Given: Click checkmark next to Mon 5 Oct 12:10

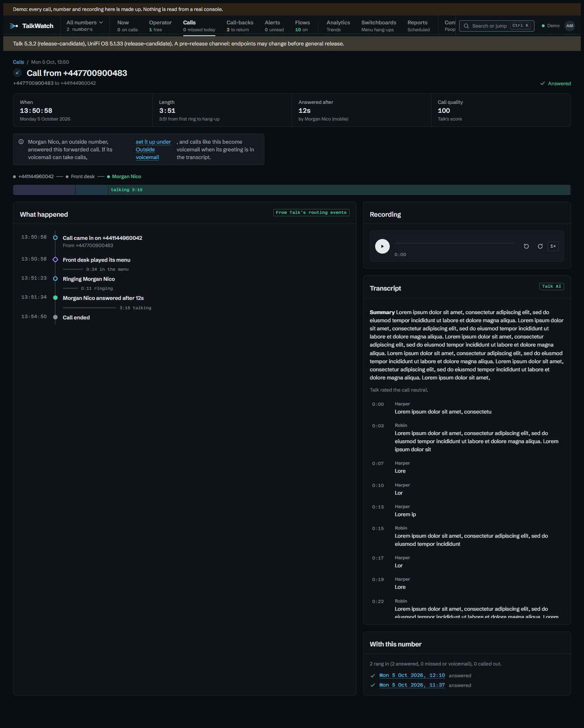Looking at the screenshot, I should pyautogui.click(x=373, y=676).
